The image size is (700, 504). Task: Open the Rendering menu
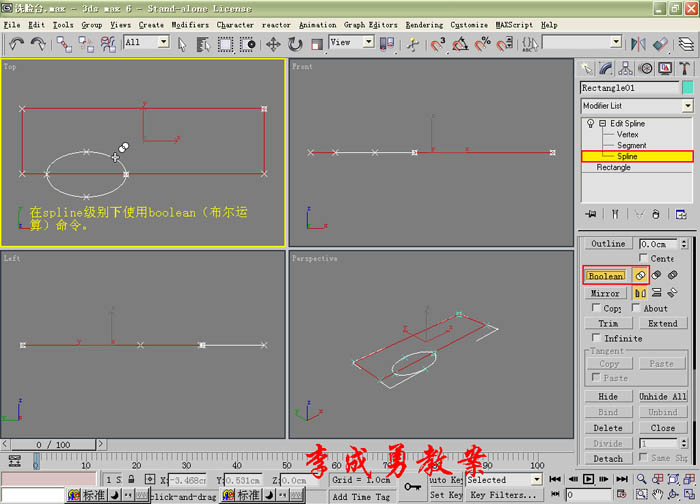click(424, 25)
